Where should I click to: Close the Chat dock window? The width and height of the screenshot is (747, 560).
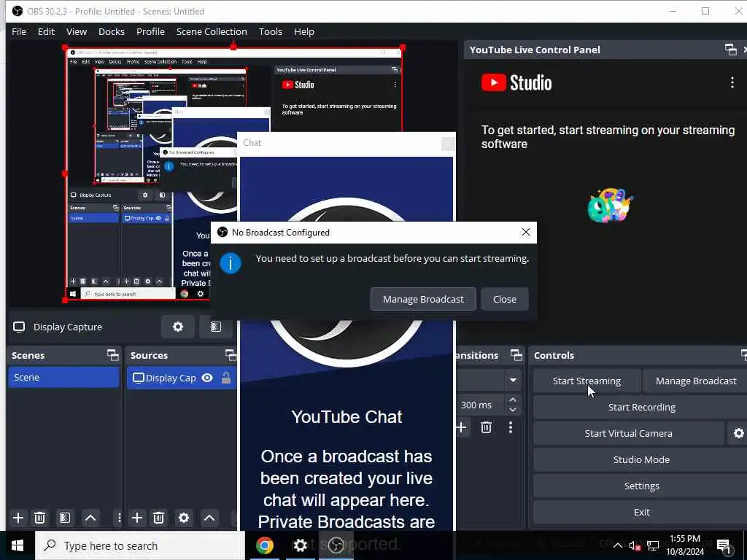448,144
